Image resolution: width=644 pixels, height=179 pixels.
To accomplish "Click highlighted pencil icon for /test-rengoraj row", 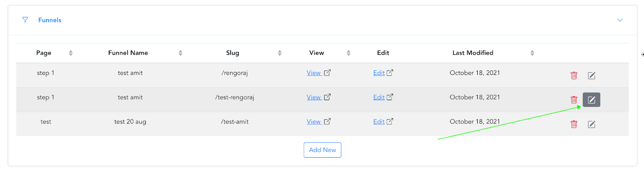I will pyautogui.click(x=591, y=100).
